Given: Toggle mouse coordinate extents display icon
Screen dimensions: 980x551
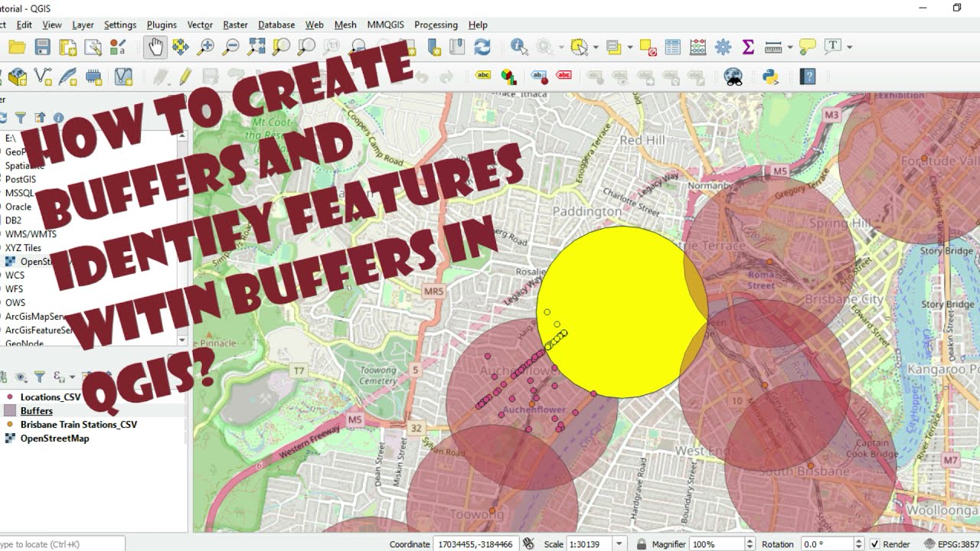Looking at the screenshot, I should pos(528,544).
